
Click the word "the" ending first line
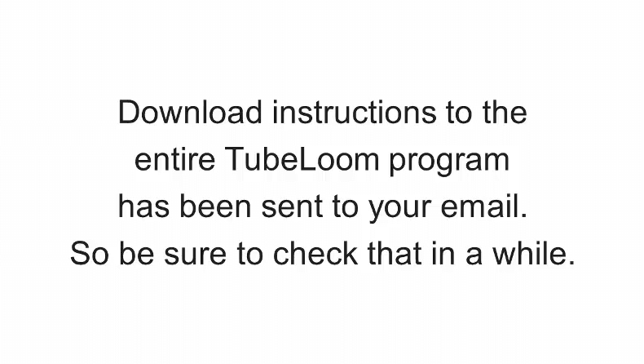pos(505,112)
